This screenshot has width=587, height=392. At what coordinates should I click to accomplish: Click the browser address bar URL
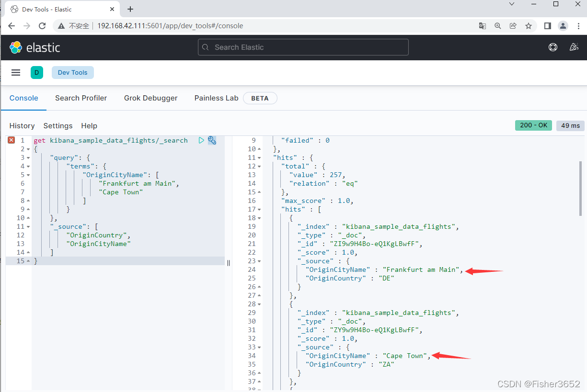[x=170, y=26]
